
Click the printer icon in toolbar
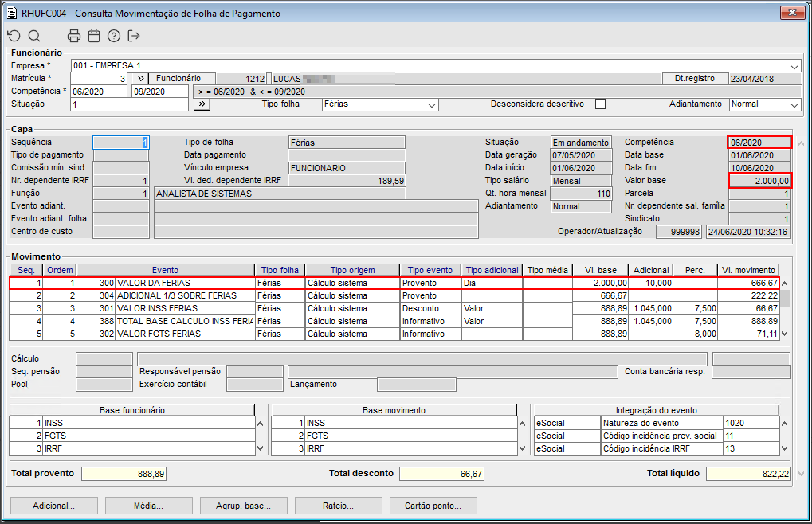coord(74,36)
